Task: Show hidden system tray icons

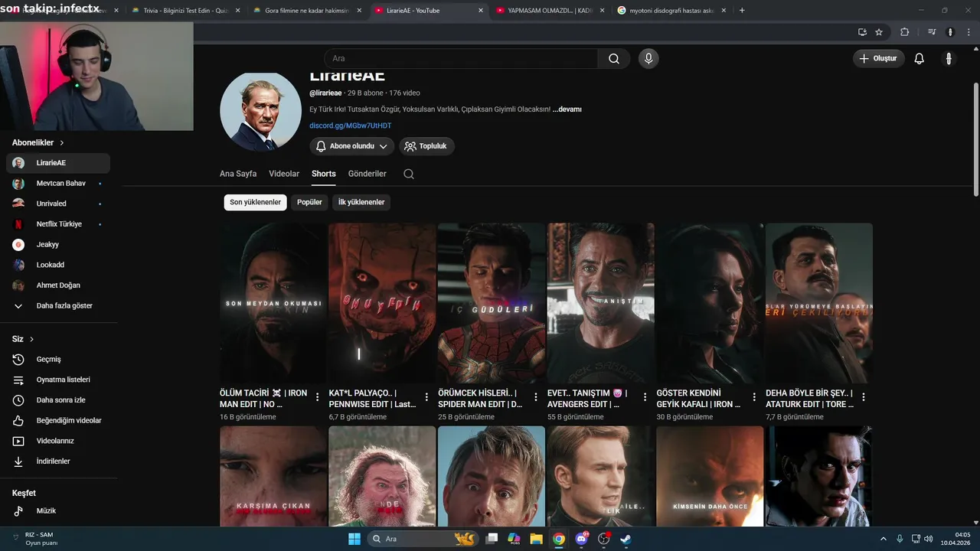Action: [x=883, y=539]
